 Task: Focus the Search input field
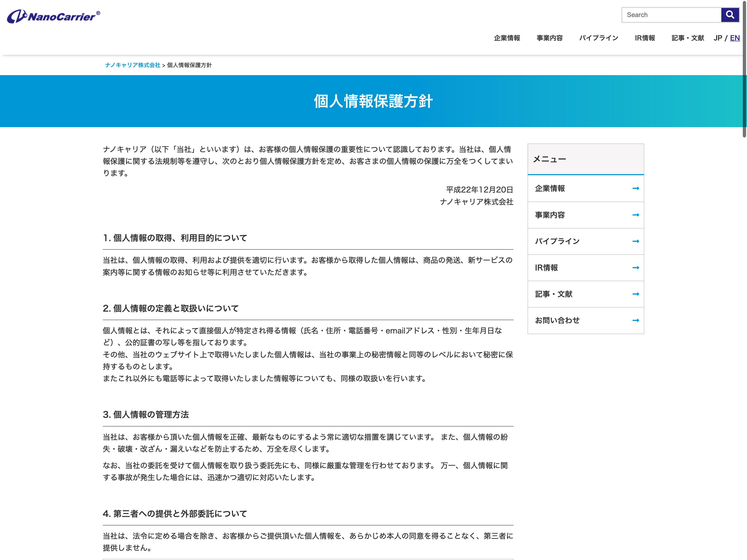point(671,15)
